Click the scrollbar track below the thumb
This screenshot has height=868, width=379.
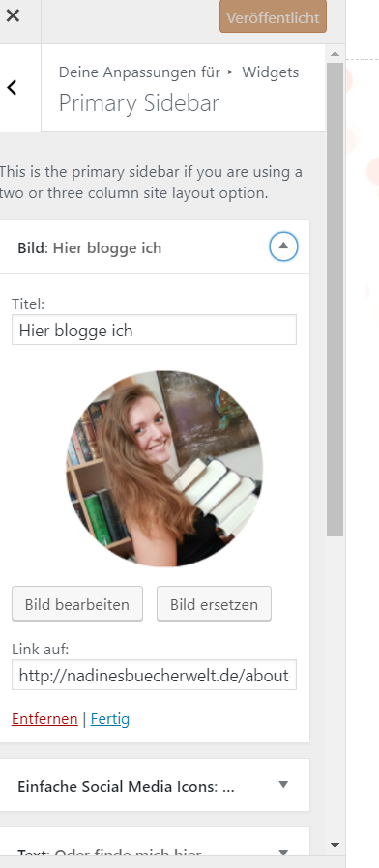335,686
